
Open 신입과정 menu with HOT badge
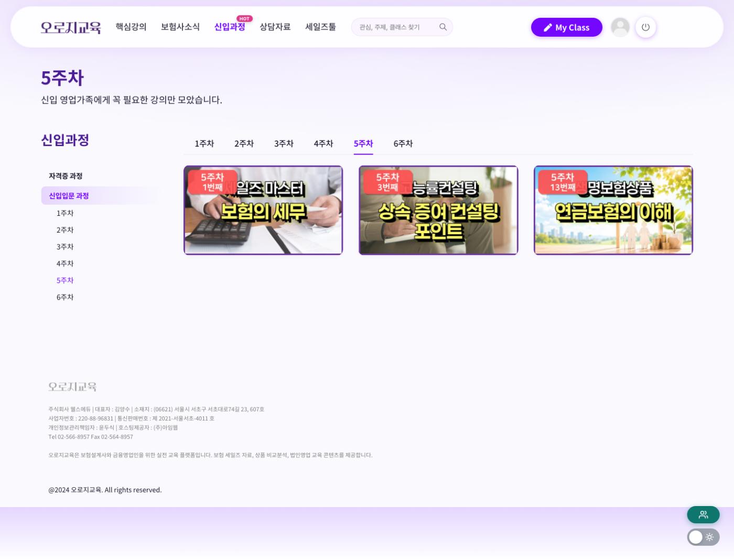pos(230,27)
